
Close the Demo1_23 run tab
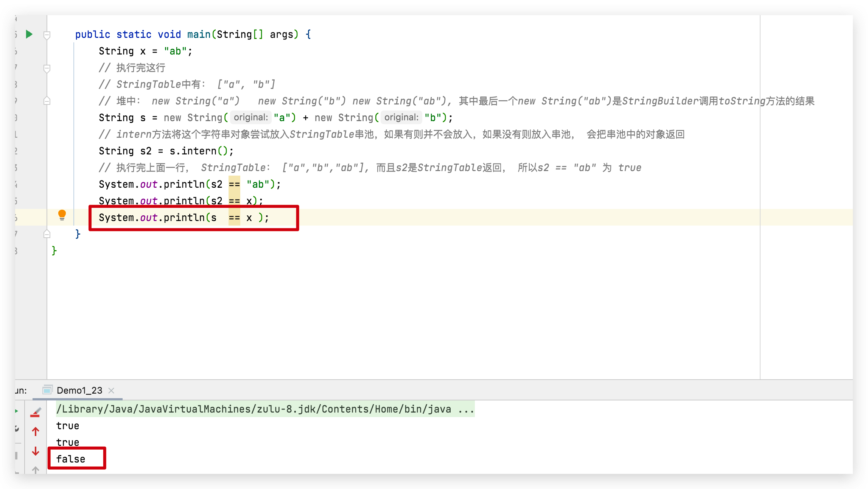point(111,390)
